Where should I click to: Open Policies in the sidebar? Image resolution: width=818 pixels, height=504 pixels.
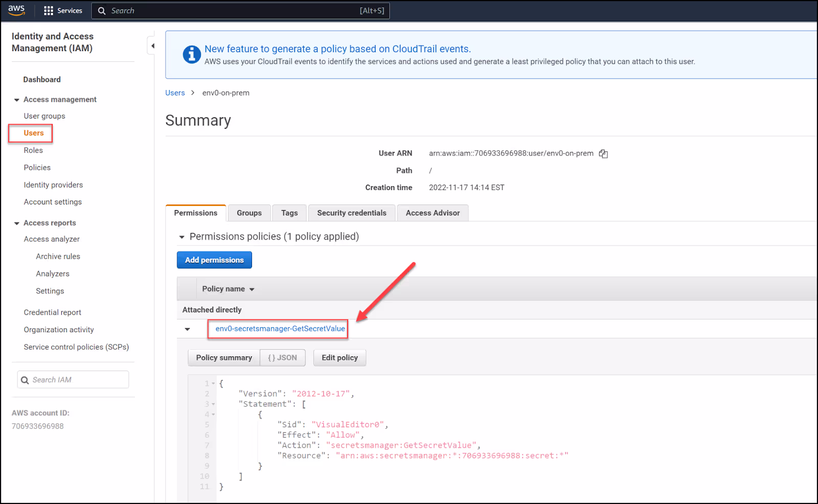point(37,168)
